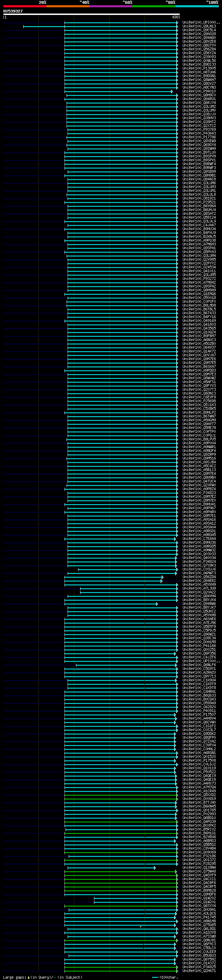
Task: Select UniRef100_A7L3U9 label
Action: pyautogui.click(x=199, y=589)
